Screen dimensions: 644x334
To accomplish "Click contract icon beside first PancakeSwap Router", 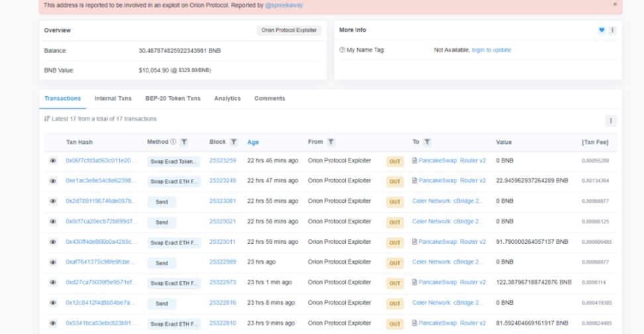I will pyautogui.click(x=415, y=160).
